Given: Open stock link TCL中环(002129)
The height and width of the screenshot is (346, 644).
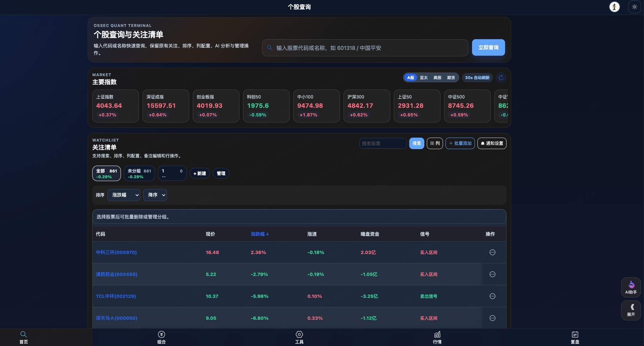Looking at the screenshot, I should pos(116,296).
